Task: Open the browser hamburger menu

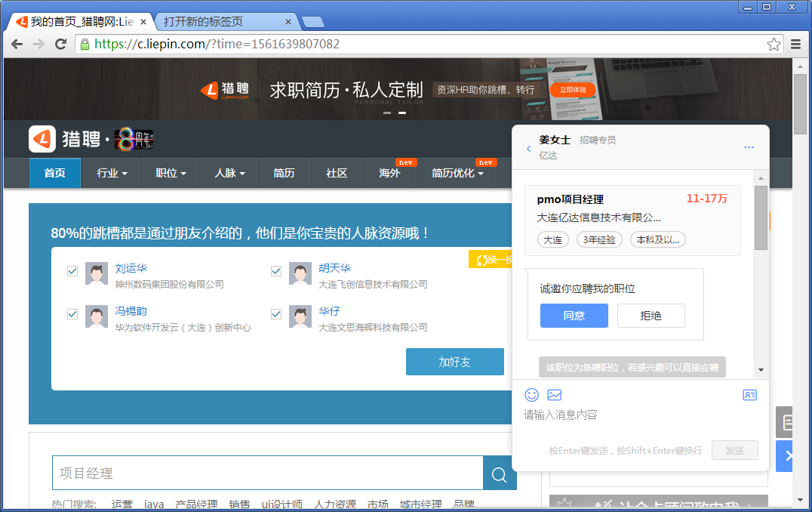Action: point(796,44)
